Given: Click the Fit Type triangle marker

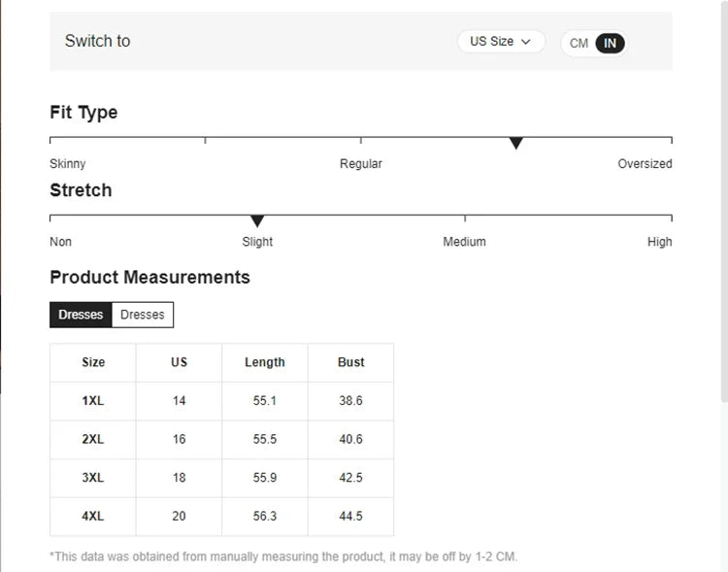Looking at the screenshot, I should (x=516, y=144).
